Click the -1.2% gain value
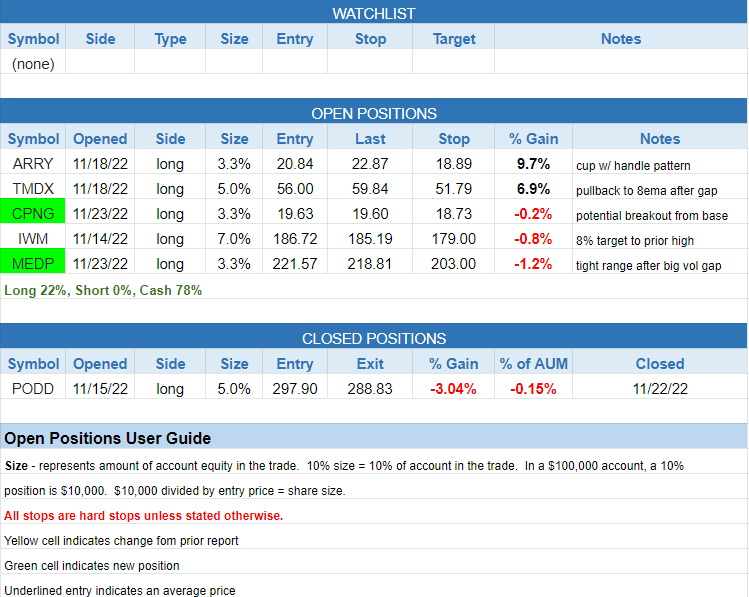The width and height of the screenshot is (749, 597). point(534,263)
